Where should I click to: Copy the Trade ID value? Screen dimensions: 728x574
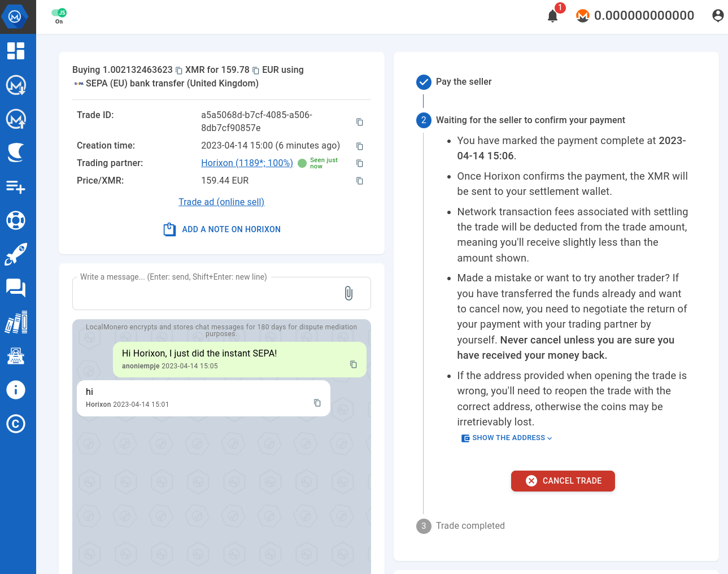[x=359, y=122]
